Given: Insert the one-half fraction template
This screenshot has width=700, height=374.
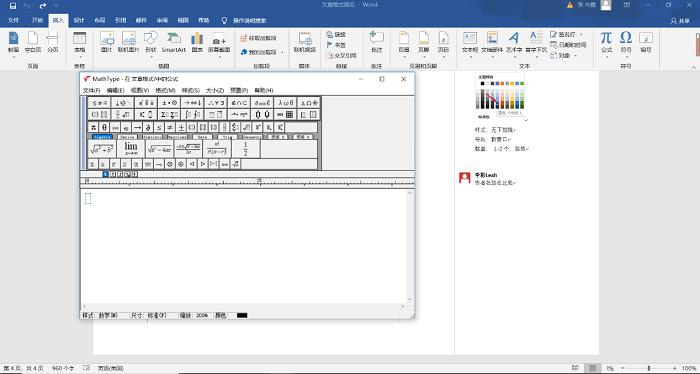Looking at the screenshot, I should 246,148.
